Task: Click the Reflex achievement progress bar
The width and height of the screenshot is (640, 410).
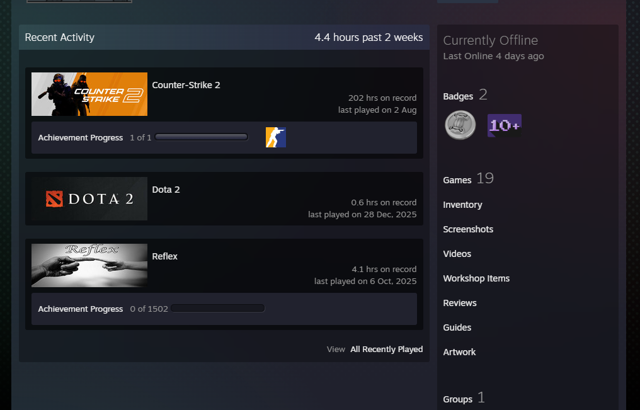Action: click(x=218, y=308)
